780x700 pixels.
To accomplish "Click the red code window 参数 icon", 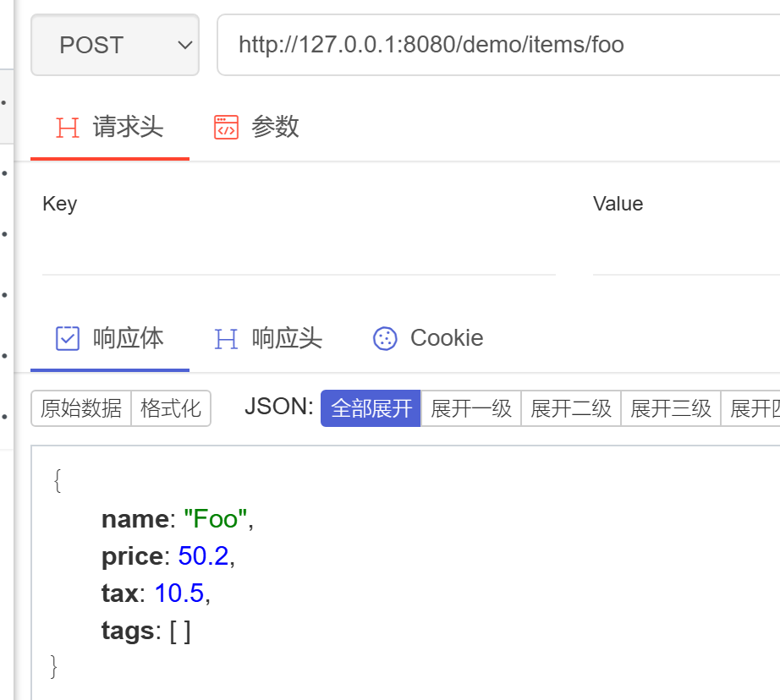I will coord(227,128).
